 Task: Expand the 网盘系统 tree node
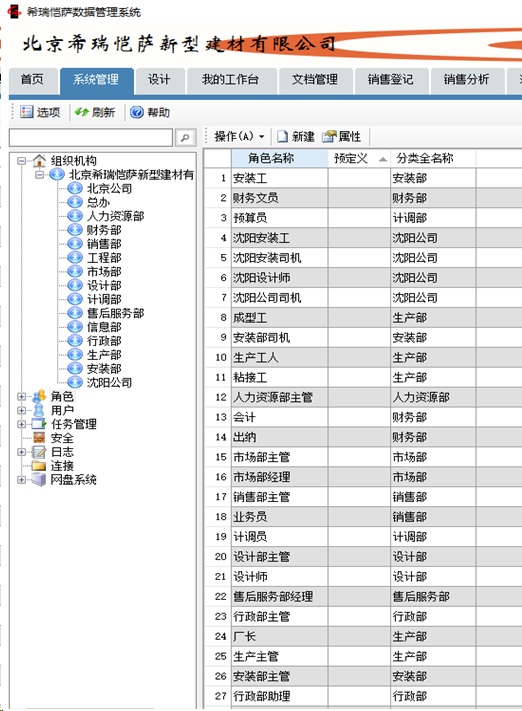click(x=21, y=480)
